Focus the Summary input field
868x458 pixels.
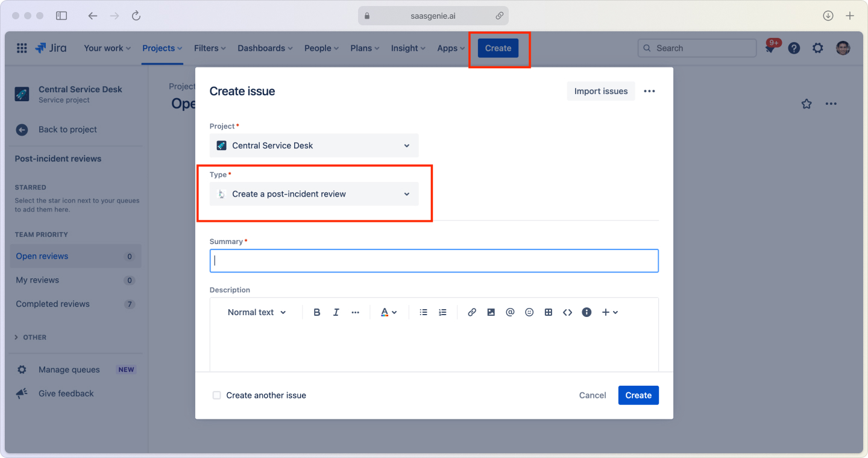click(x=434, y=261)
